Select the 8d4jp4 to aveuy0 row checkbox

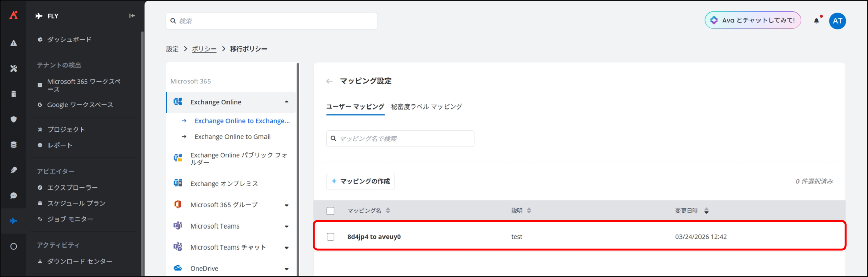(330, 237)
